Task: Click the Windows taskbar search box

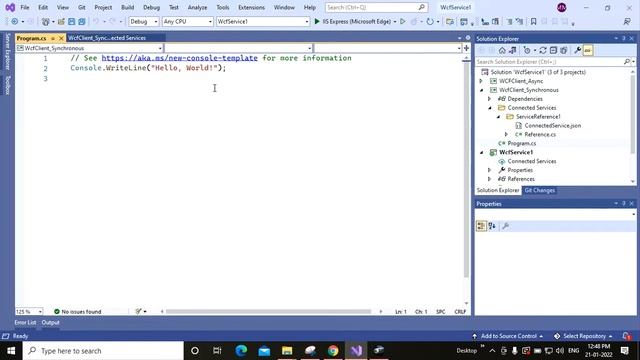Action: tap(103, 351)
